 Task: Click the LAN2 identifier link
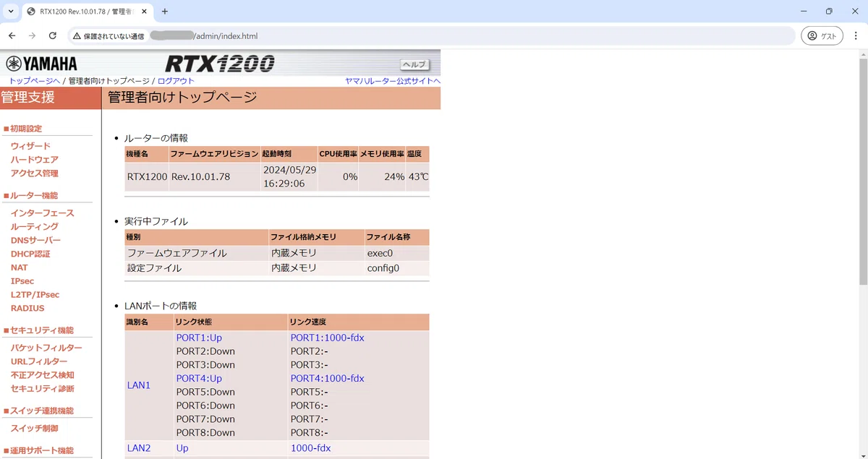(x=139, y=448)
